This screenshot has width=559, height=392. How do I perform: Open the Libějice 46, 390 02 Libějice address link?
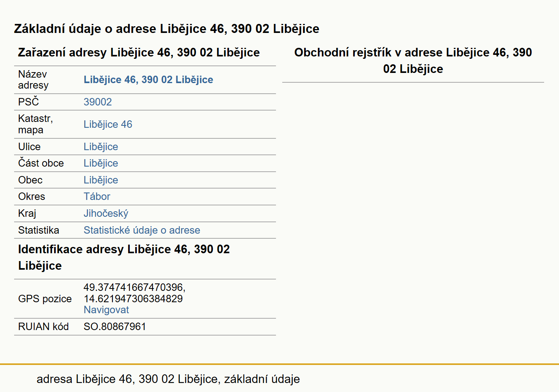[148, 80]
